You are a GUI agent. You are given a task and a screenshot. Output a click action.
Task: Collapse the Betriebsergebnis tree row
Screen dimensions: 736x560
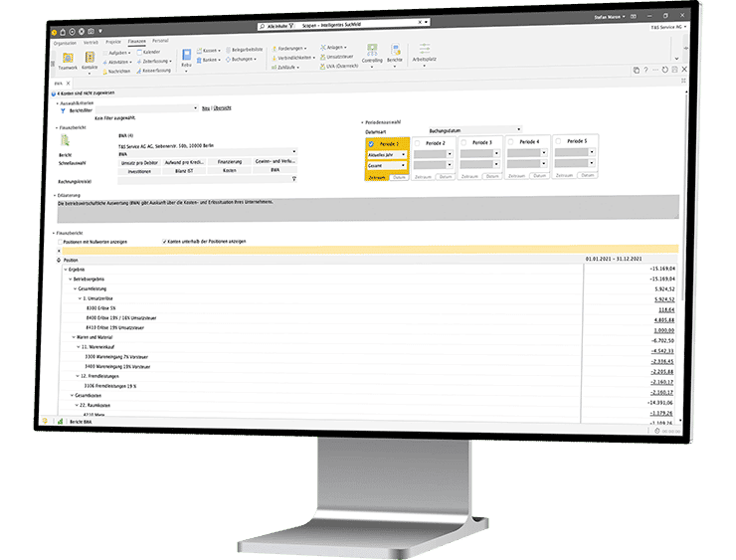(71, 280)
